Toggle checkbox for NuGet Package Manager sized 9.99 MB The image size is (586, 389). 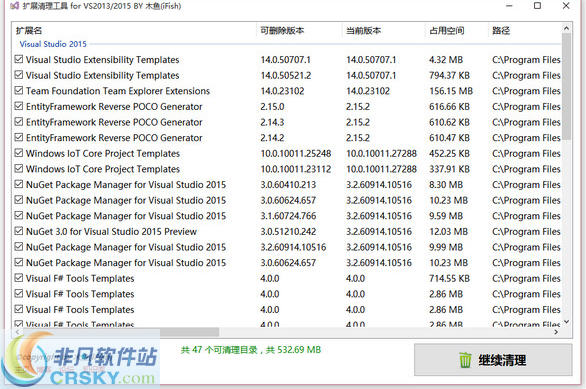pos(19,247)
